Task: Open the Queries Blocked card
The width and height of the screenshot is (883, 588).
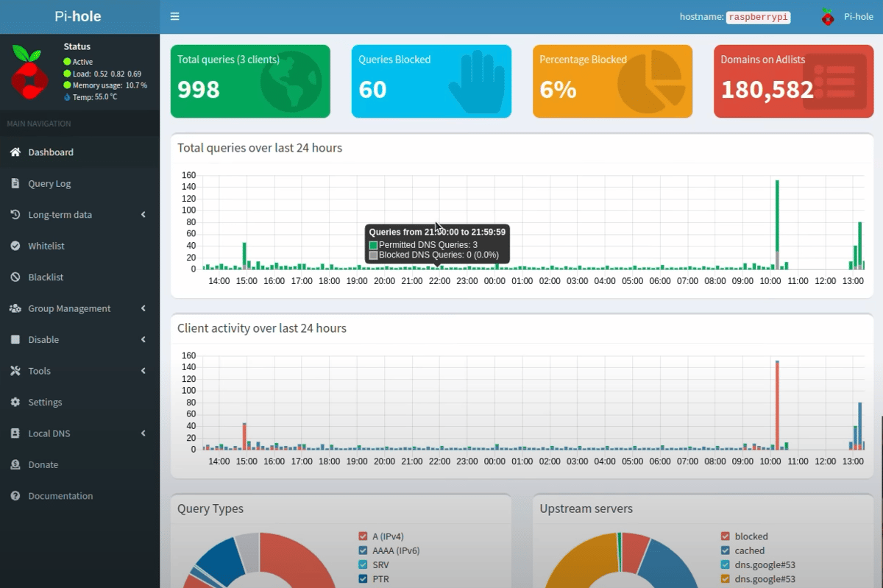Action: pos(431,81)
